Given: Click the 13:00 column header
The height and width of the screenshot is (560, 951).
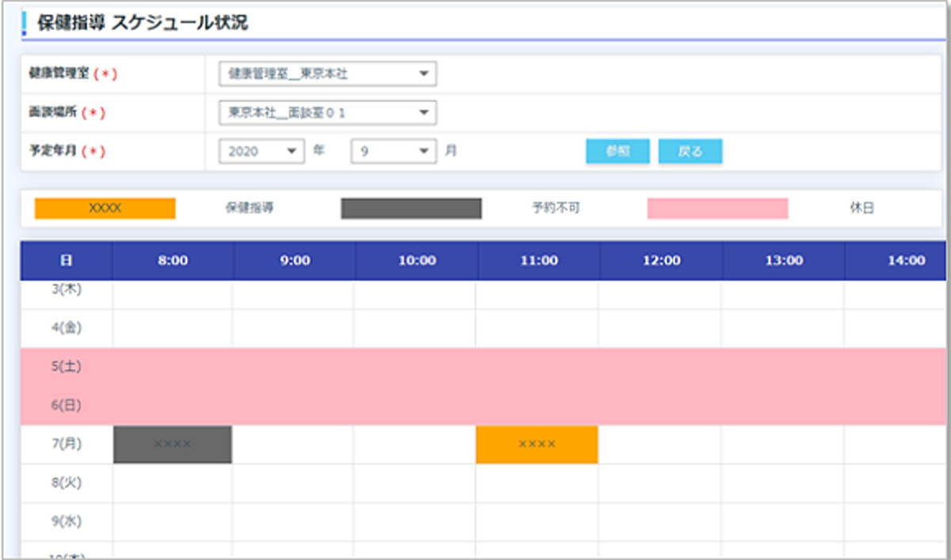Looking at the screenshot, I should point(784,261).
